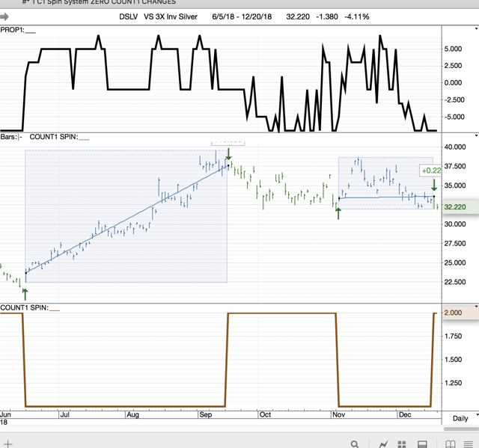Viewport: 479px width, 448px height.
Task: Click the 1.500 label on COUNT1 SPIN axis
Action: click(453, 360)
